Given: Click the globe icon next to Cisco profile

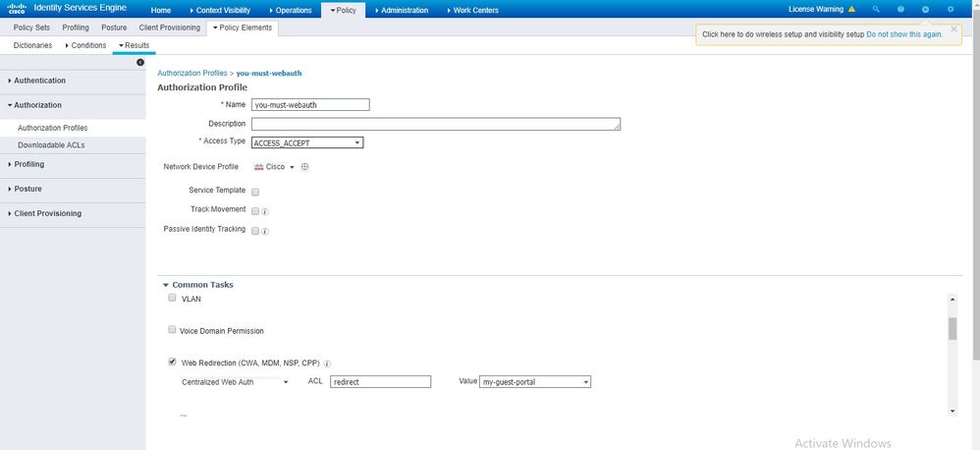Looking at the screenshot, I should point(305,167).
